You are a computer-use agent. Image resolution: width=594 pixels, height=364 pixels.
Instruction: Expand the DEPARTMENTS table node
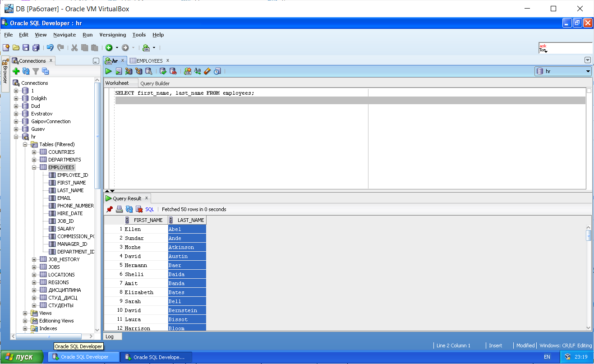pos(34,160)
